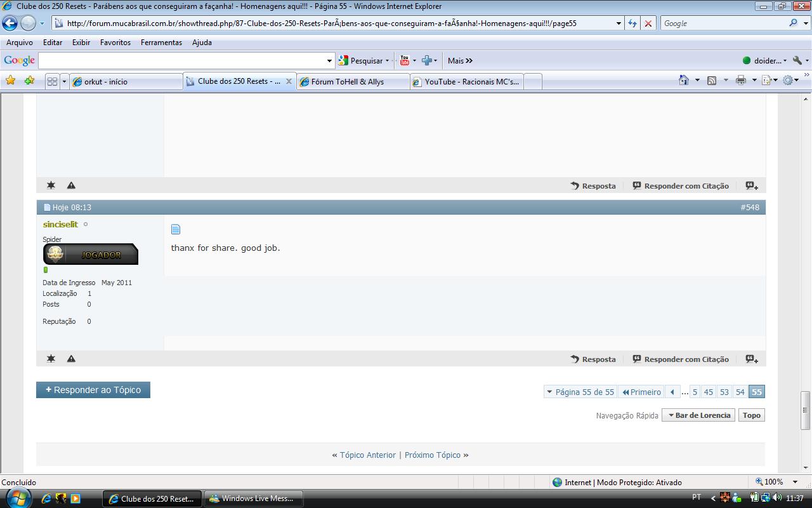812x508 pixels.
Task: Expand the Bar de Lorencia navigation dropdown
Action: pyautogui.click(x=698, y=415)
